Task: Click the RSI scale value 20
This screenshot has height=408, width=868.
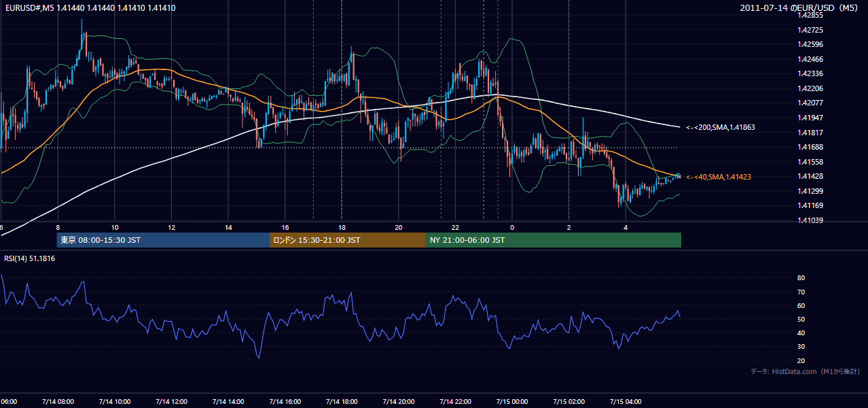Action: (x=801, y=360)
